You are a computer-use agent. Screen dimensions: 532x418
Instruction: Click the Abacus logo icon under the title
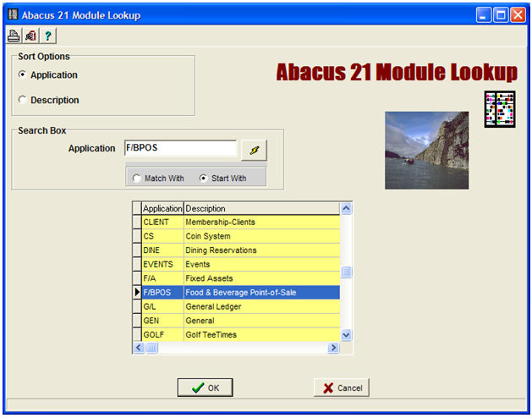[x=499, y=109]
